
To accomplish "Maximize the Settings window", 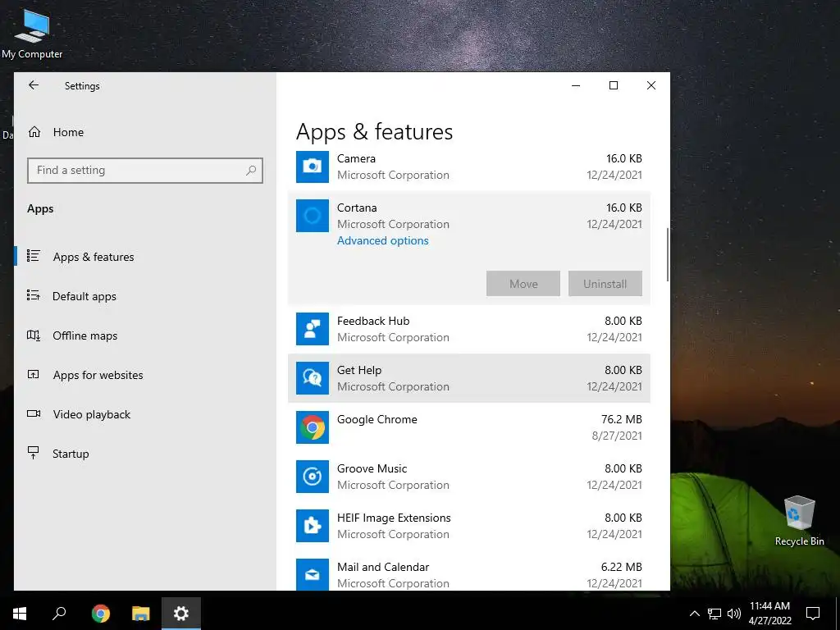I will (x=614, y=85).
